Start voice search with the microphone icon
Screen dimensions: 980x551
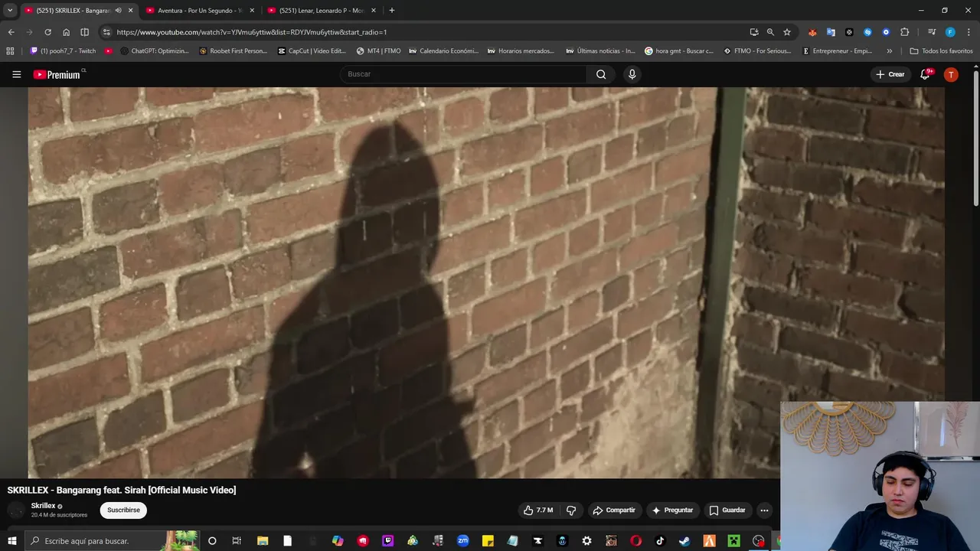632,74
